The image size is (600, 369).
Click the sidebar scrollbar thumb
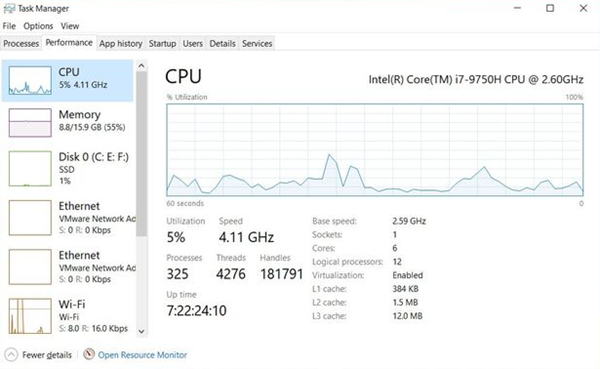pyautogui.click(x=142, y=154)
